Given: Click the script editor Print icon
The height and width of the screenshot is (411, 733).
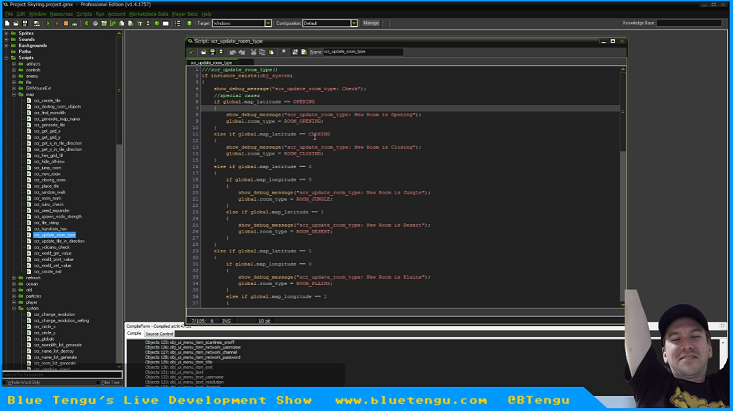Looking at the screenshot, I should (221, 52).
